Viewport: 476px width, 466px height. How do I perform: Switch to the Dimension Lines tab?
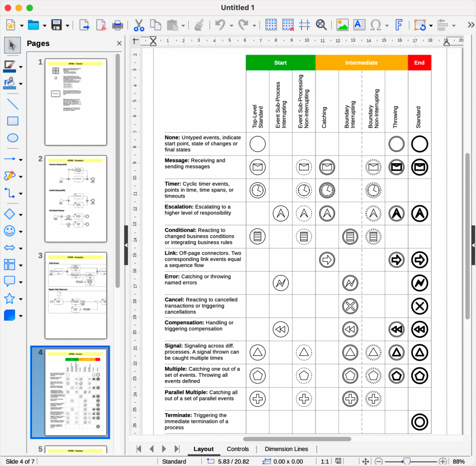pos(286,449)
